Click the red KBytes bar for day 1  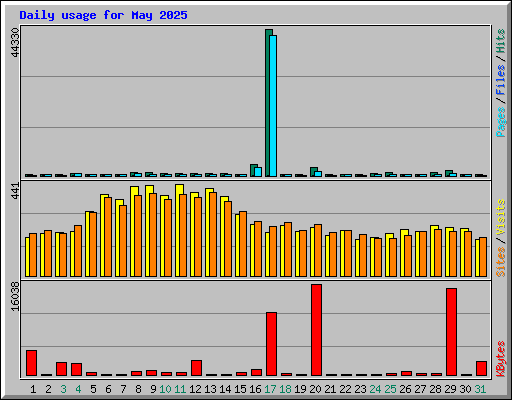click(x=31, y=363)
